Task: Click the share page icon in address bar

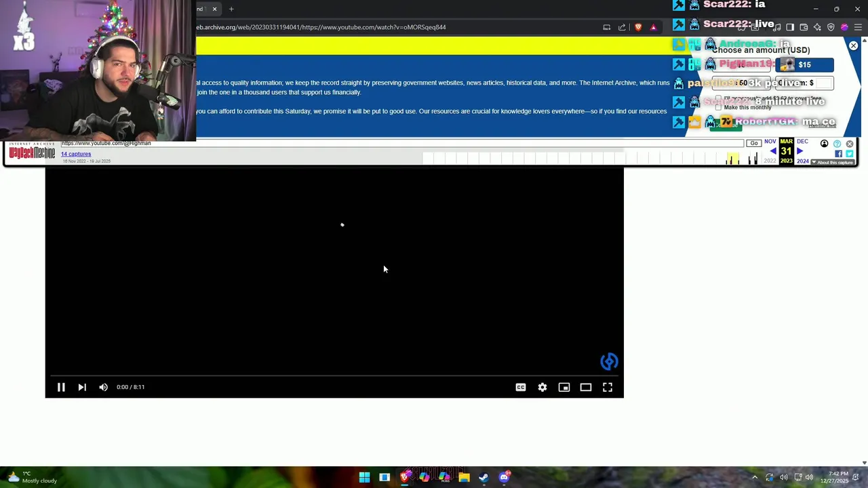Action: (x=622, y=27)
